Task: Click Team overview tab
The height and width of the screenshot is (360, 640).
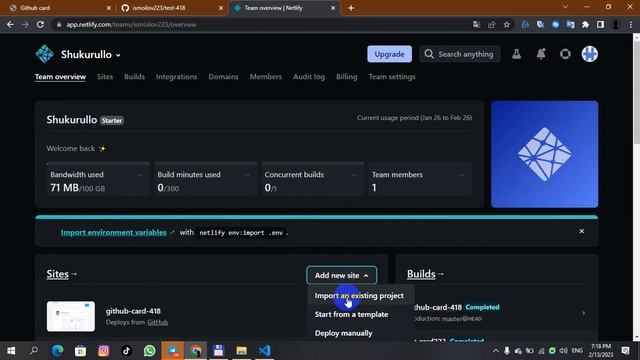Action: [x=60, y=77]
